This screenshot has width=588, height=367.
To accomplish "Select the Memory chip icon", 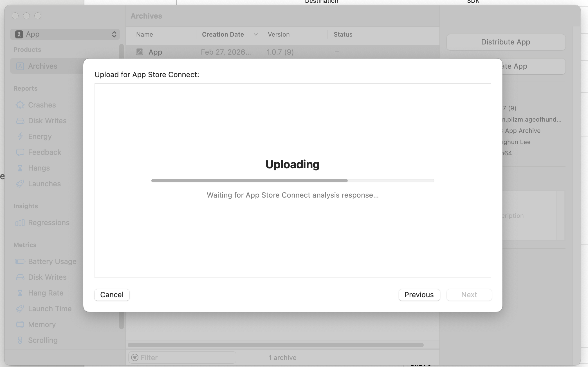I will click(20, 325).
